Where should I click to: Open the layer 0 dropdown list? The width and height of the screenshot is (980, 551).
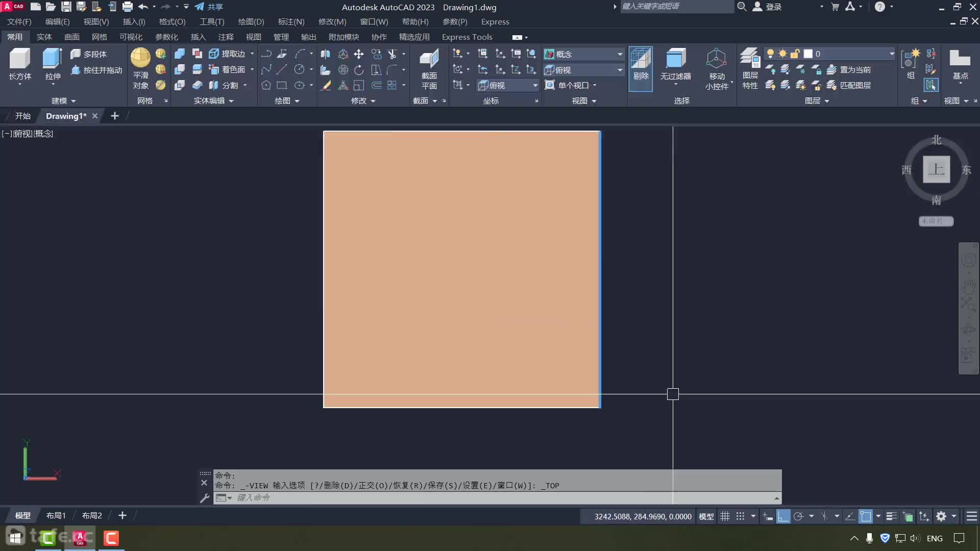830,54
